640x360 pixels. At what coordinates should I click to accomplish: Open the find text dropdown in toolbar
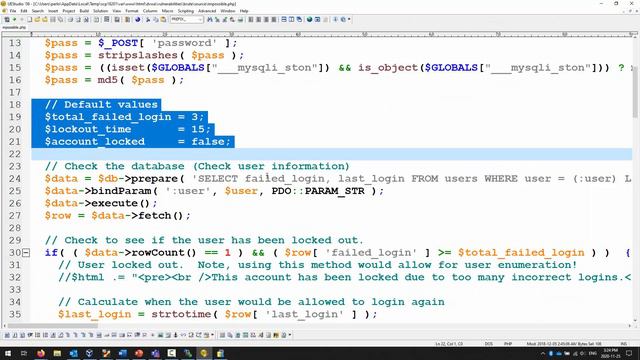[x=200, y=19]
